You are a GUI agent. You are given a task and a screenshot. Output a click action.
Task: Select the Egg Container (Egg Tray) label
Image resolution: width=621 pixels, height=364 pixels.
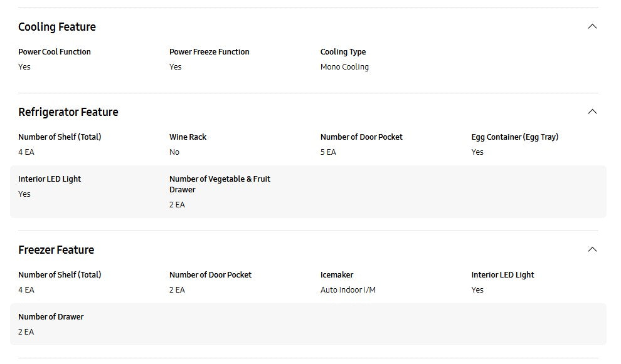pos(514,137)
